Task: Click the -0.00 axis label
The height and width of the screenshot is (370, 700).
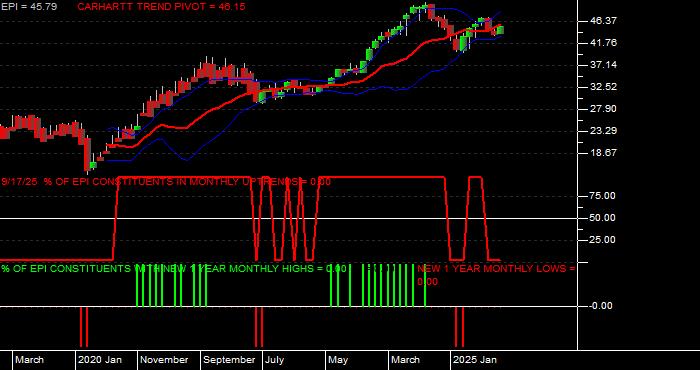Action: click(600, 306)
